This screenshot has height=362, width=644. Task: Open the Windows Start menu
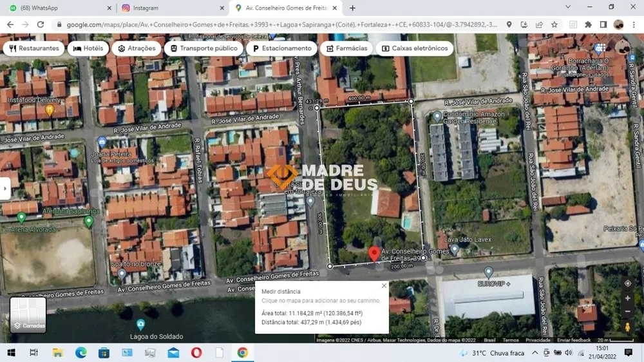(11, 353)
